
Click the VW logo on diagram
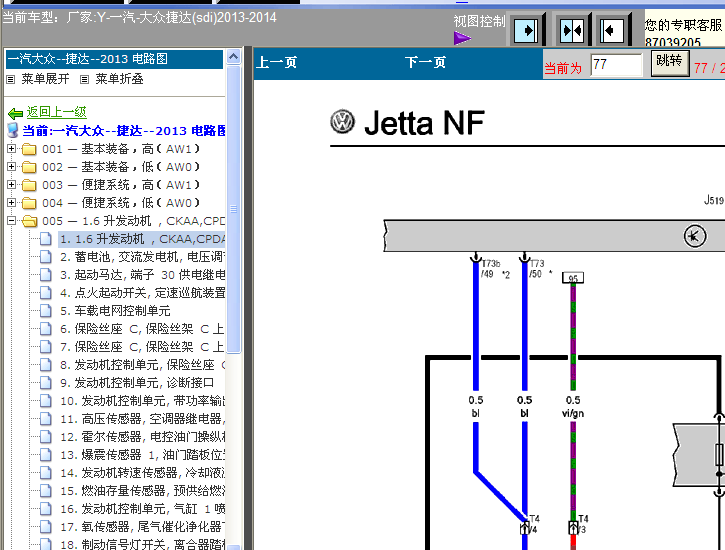343,122
